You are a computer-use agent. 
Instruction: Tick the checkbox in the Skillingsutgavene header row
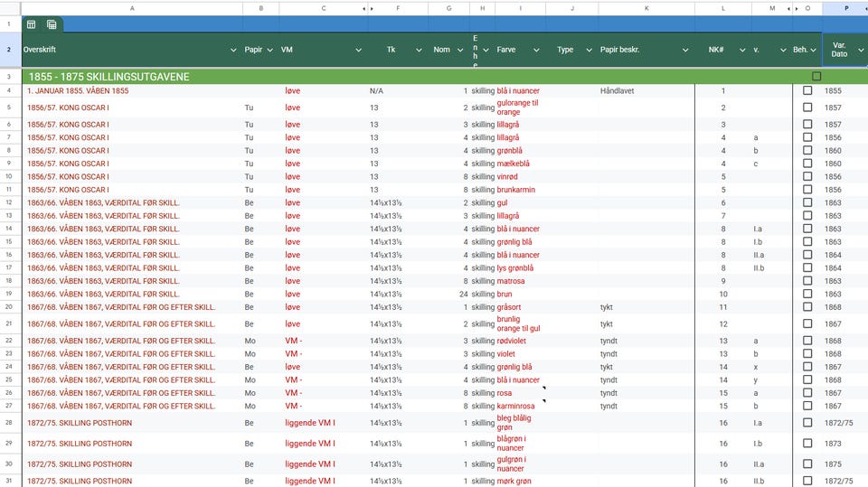[x=816, y=77]
